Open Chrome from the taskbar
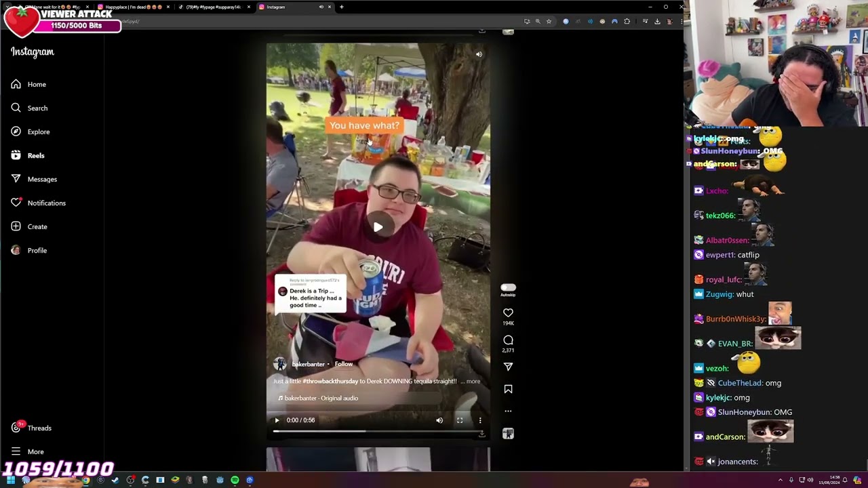 click(85, 481)
